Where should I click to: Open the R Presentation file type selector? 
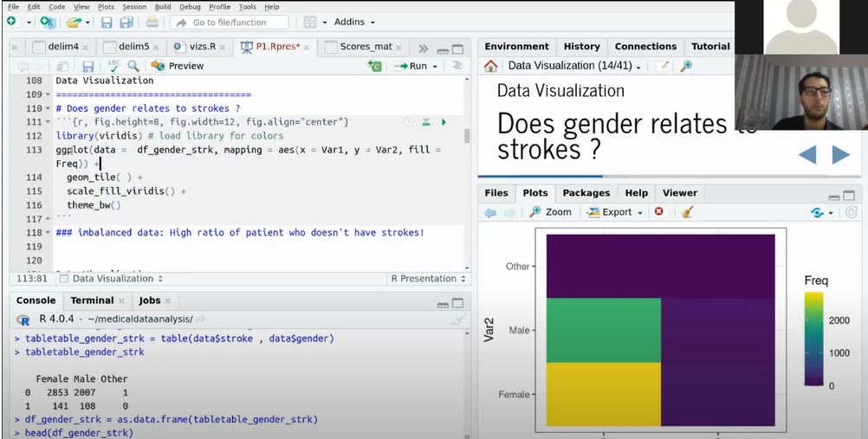(x=429, y=279)
